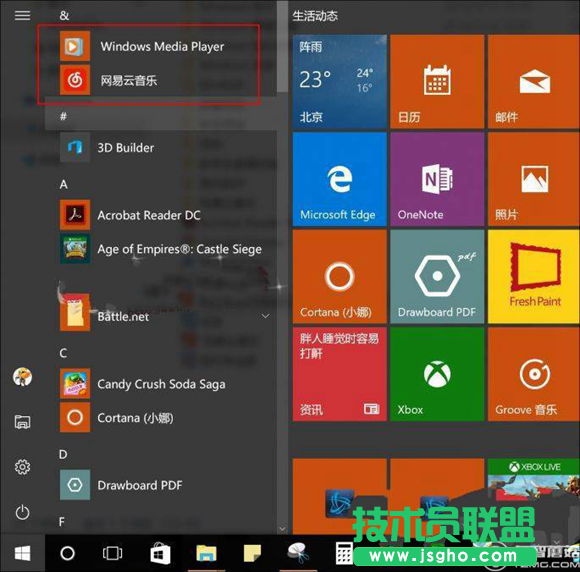Open the Groove 音乐 tile
The height and width of the screenshot is (572, 580).
click(534, 374)
